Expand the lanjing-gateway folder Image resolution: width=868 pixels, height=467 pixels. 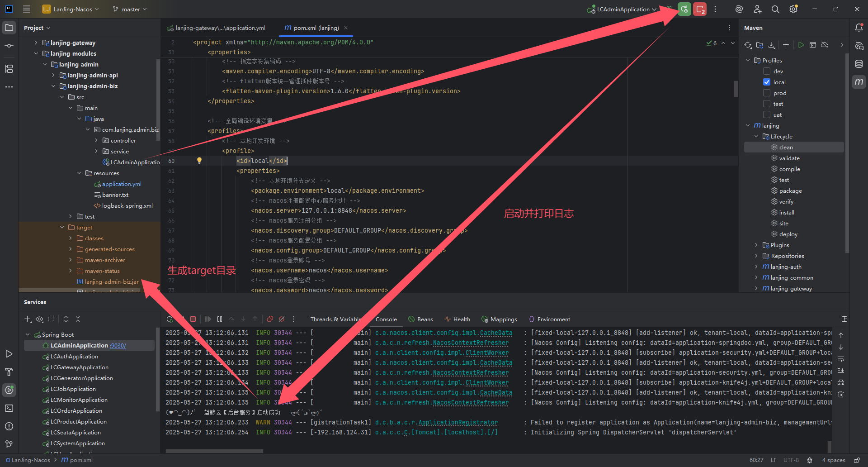pos(36,43)
